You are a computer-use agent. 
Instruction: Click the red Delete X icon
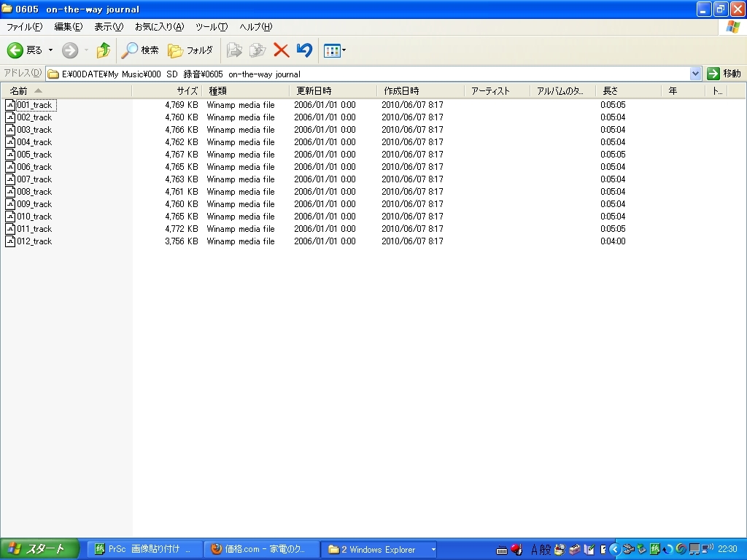click(281, 50)
